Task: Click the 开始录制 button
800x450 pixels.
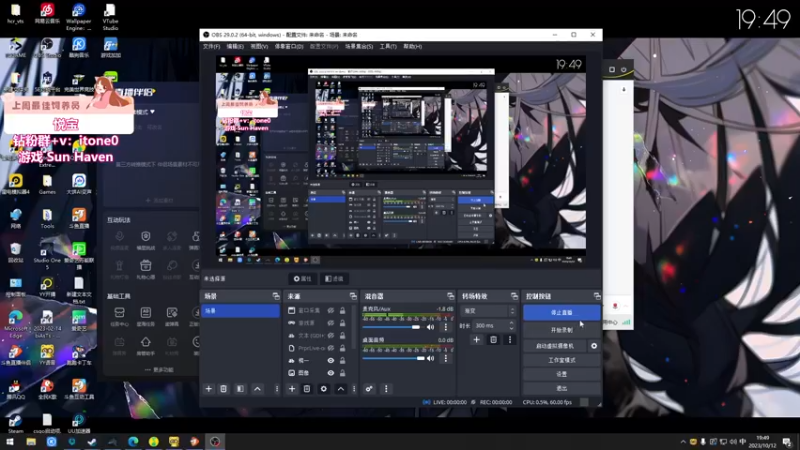Action: [561, 330]
